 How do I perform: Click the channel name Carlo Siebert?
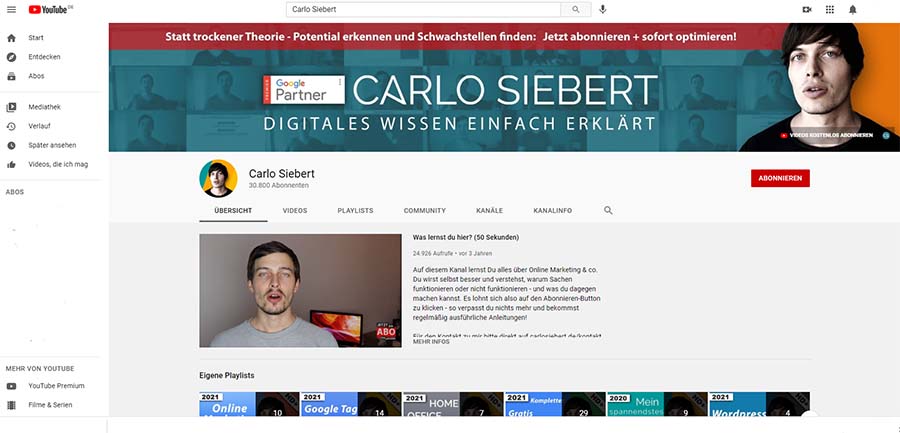coord(281,173)
